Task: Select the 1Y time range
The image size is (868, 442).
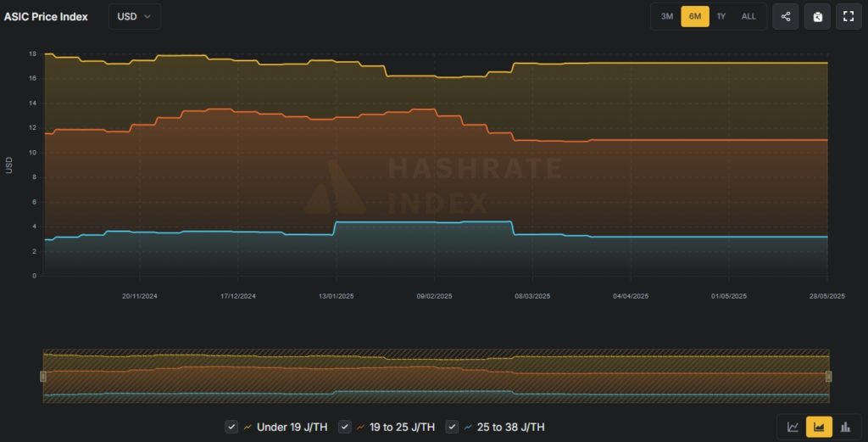Action: (721, 16)
